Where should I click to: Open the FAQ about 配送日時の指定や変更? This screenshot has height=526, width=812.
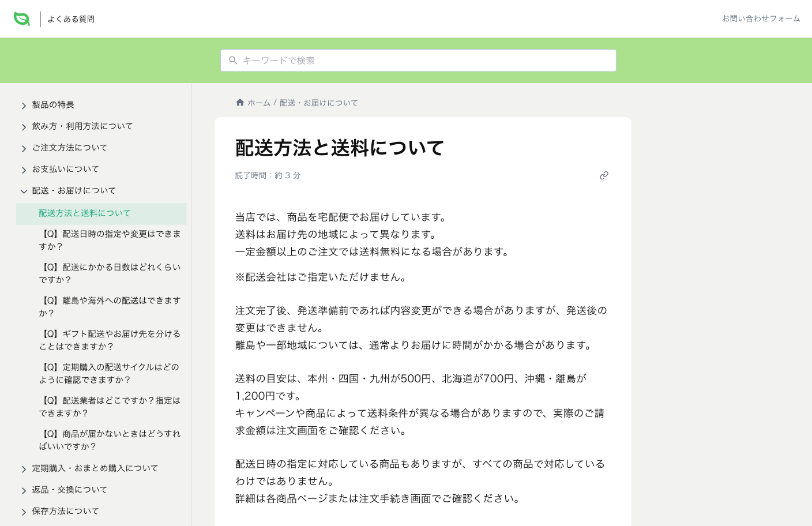110,241
